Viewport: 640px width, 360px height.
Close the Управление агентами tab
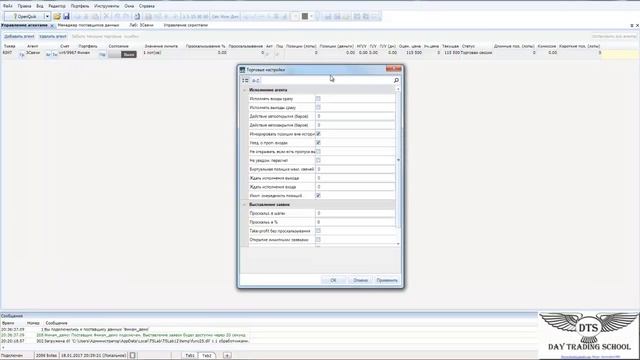tap(52, 26)
